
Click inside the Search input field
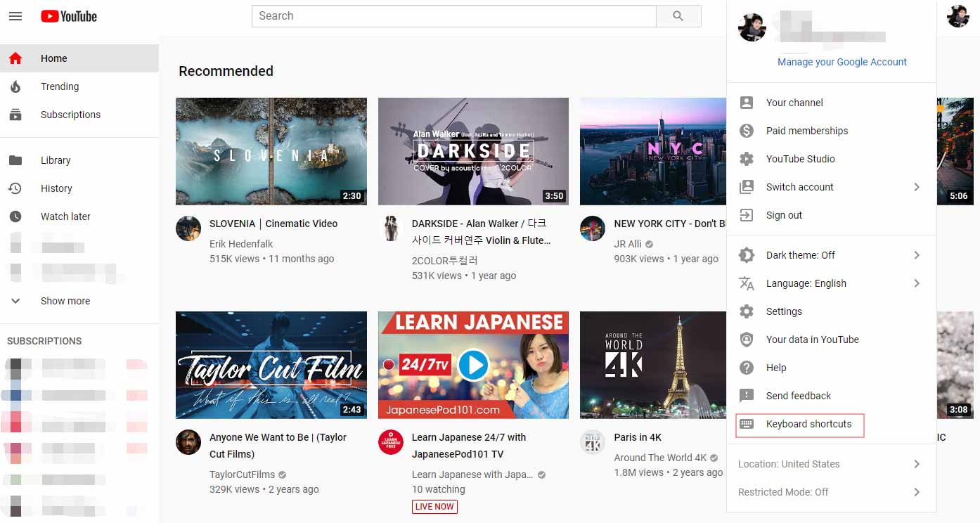[454, 16]
